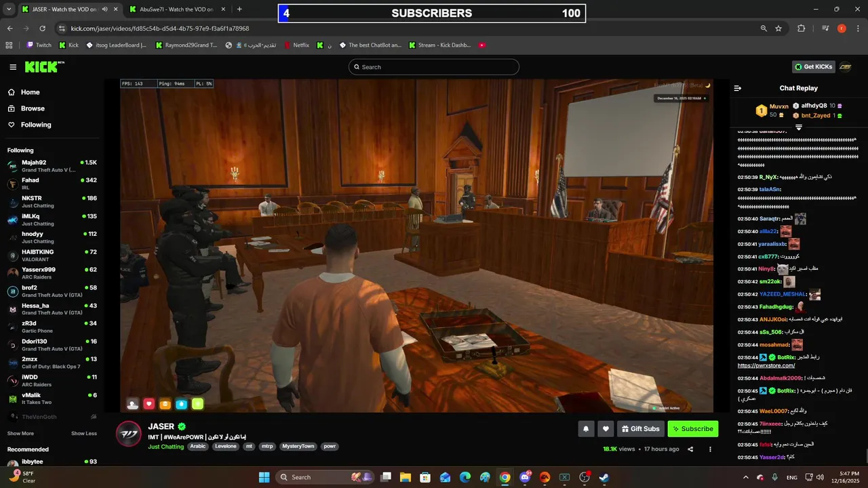Open File Explorer from taskbar
This screenshot has width=868, height=488.
tap(406, 477)
